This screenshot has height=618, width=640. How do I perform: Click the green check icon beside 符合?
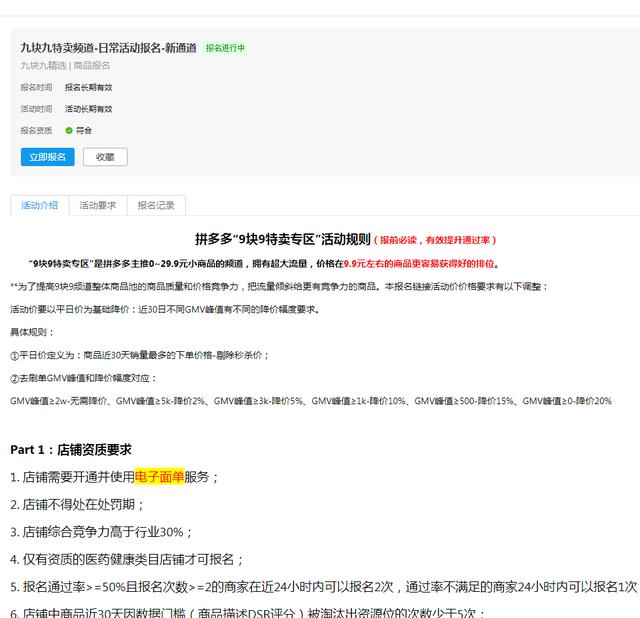69,130
